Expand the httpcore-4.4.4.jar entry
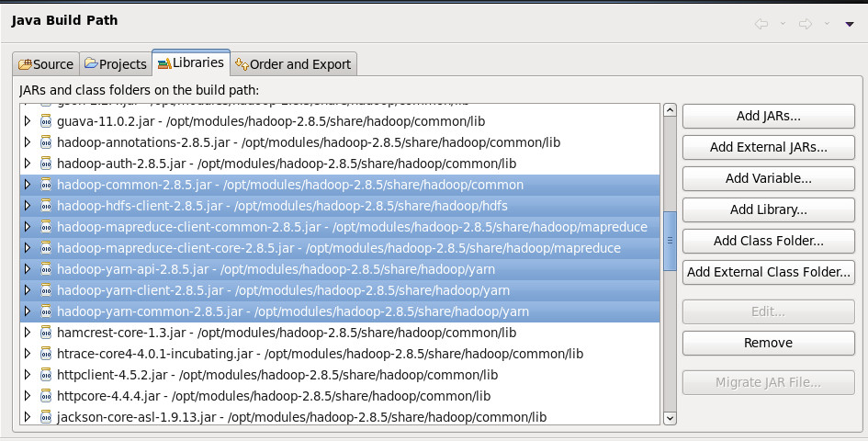The image size is (868, 441). [x=28, y=396]
